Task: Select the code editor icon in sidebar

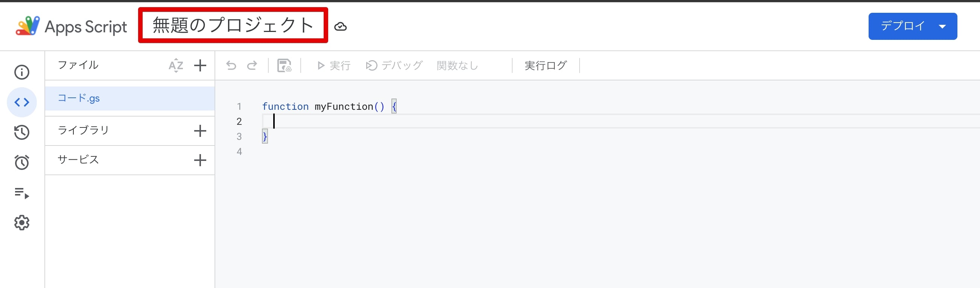Action: [22, 102]
